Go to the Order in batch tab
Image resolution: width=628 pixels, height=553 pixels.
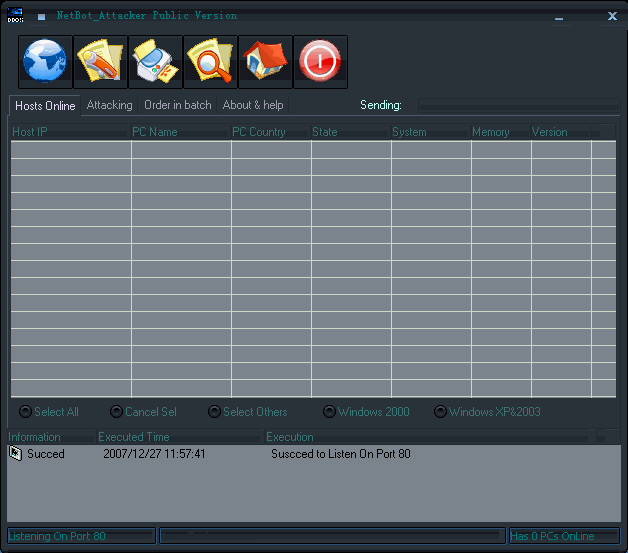pos(177,105)
